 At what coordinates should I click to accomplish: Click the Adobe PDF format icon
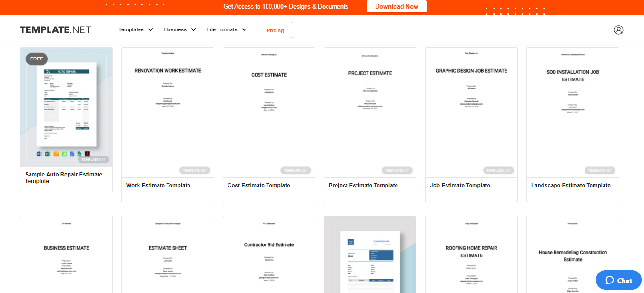pos(87,154)
